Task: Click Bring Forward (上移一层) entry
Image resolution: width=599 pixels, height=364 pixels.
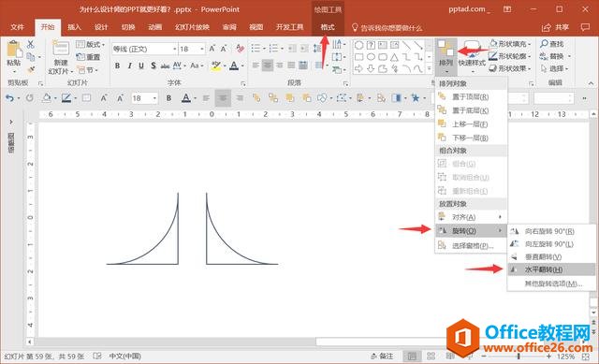Action: [x=471, y=124]
